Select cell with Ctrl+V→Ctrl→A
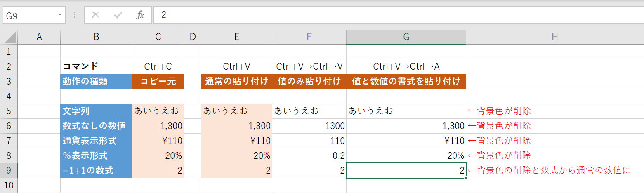 [x=406, y=66]
